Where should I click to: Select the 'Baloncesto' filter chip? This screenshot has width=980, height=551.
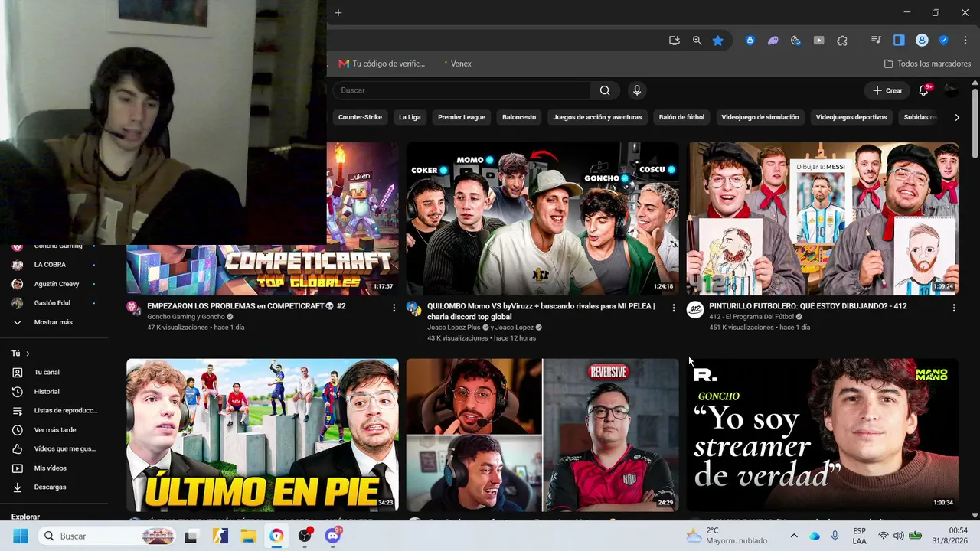(519, 117)
